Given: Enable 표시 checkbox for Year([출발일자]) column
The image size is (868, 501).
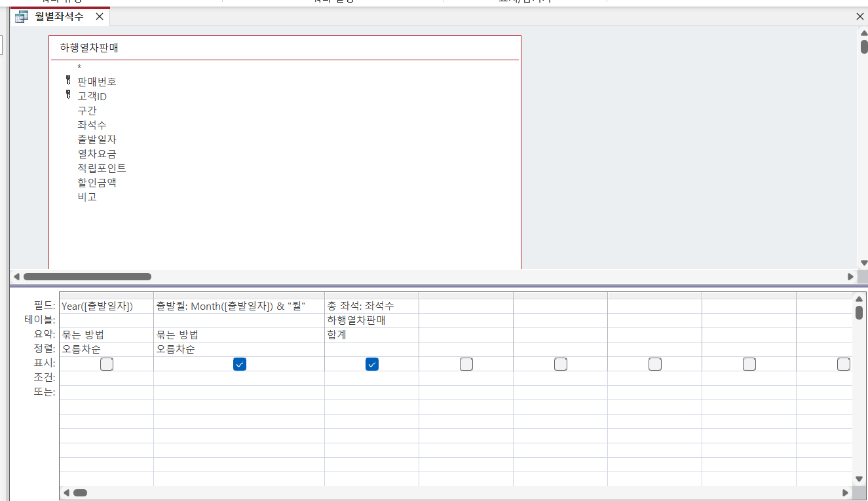Looking at the screenshot, I should (107, 364).
